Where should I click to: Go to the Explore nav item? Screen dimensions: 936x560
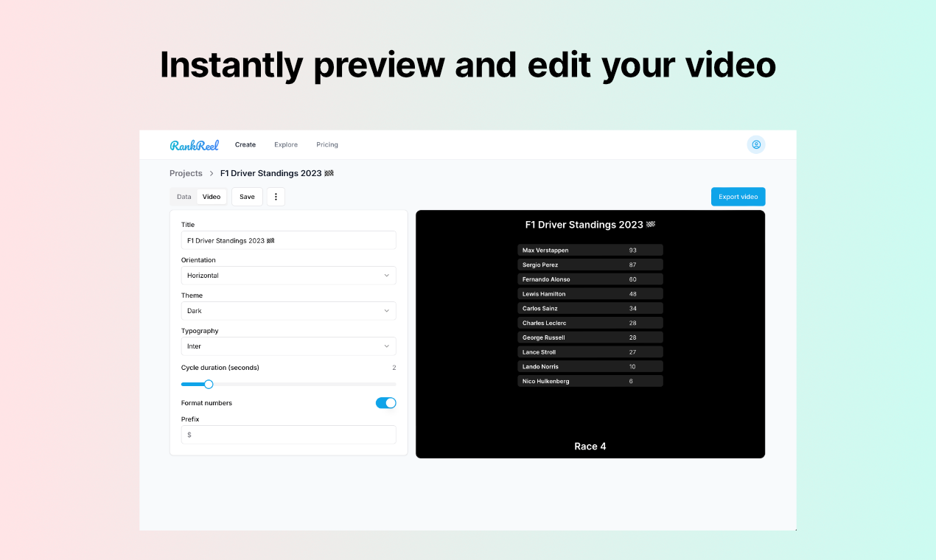coord(286,145)
